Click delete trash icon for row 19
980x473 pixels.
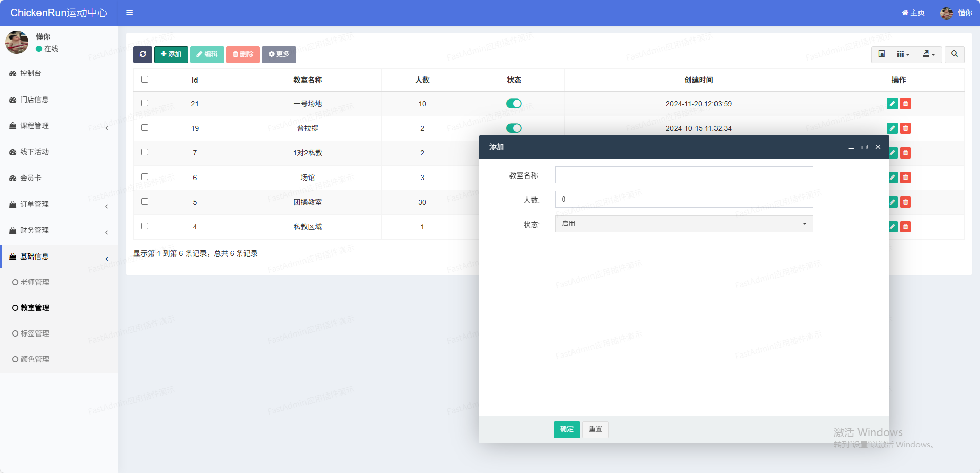point(906,128)
